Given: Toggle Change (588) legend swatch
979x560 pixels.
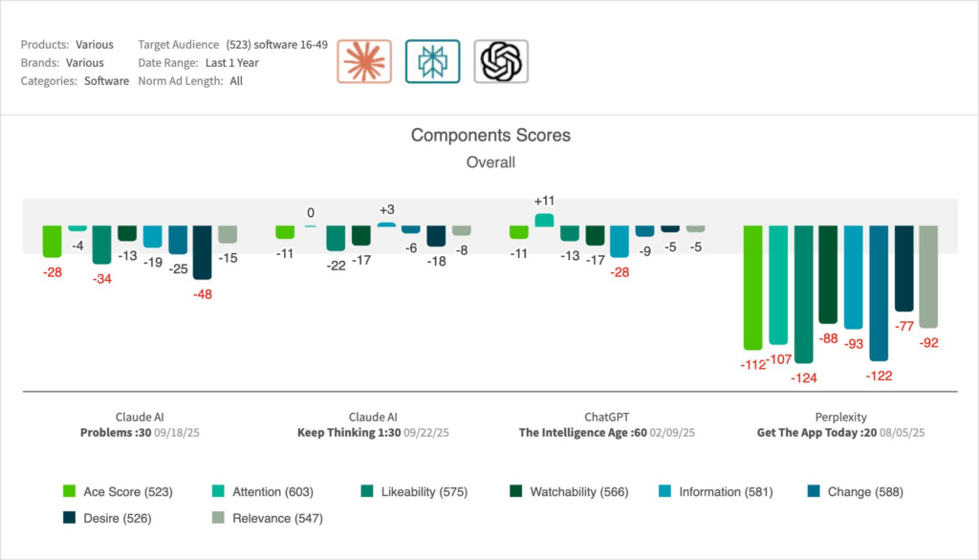Looking at the screenshot, I should click(814, 492).
